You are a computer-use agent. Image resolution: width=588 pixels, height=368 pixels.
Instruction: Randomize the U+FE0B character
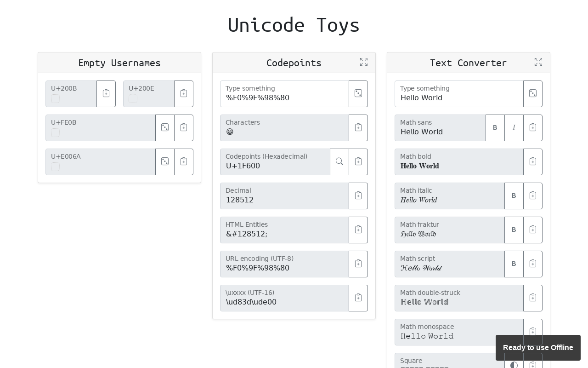click(x=165, y=128)
